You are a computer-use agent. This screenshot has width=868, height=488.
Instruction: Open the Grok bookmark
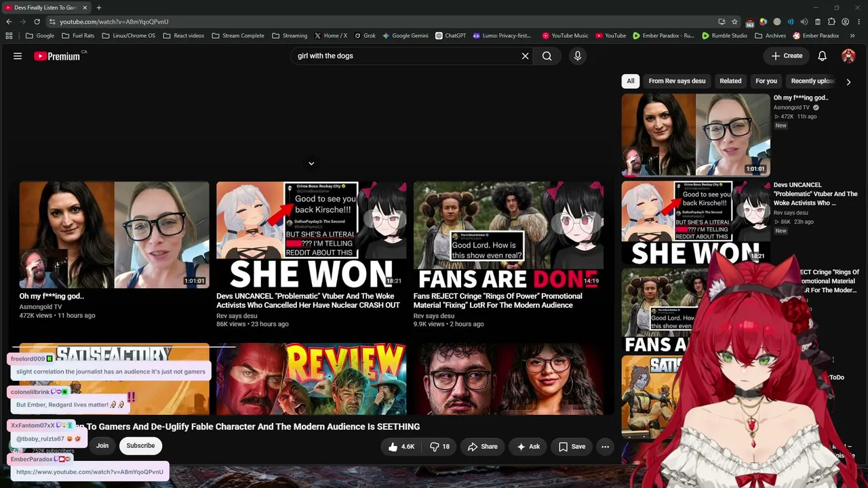pos(365,36)
